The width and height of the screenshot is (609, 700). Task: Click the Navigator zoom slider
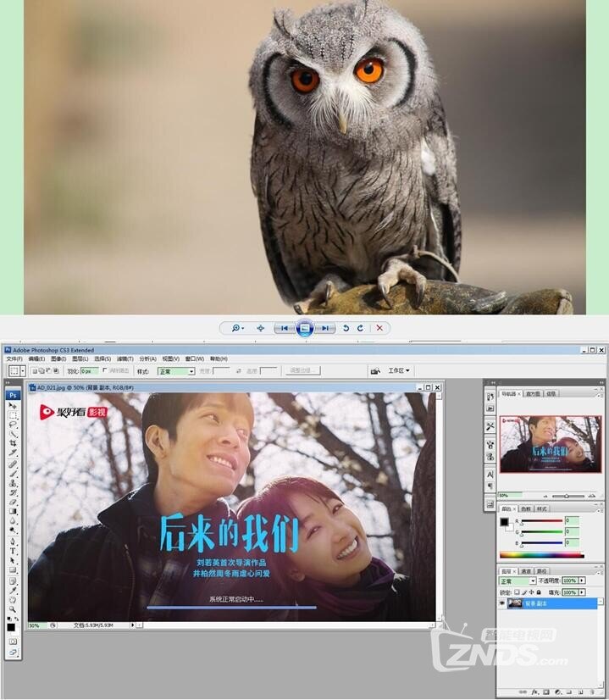pos(568,496)
